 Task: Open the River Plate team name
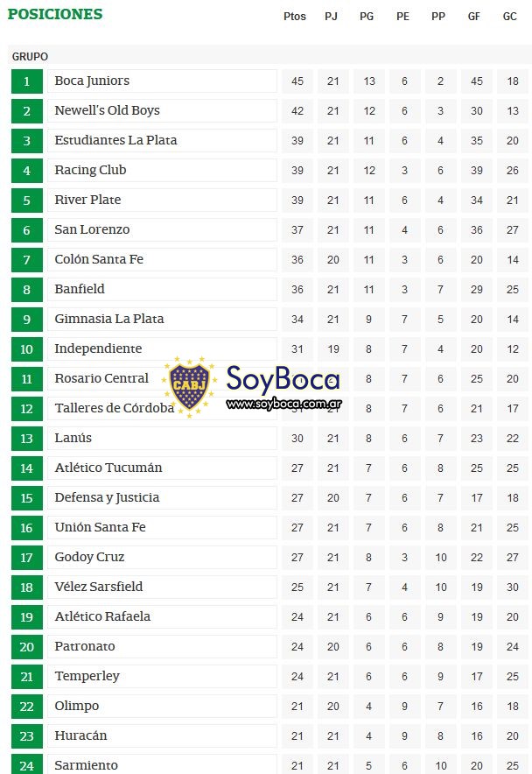click(87, 200)
